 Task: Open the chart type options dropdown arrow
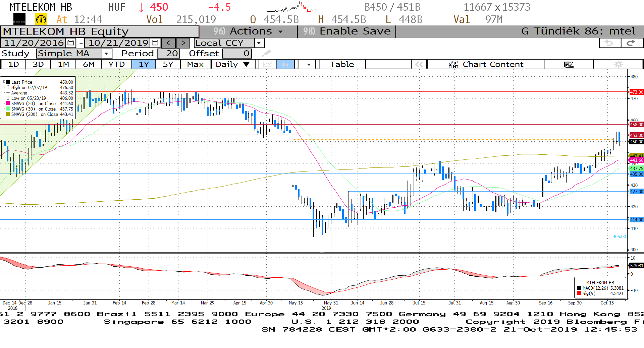(x=309, y=64)
